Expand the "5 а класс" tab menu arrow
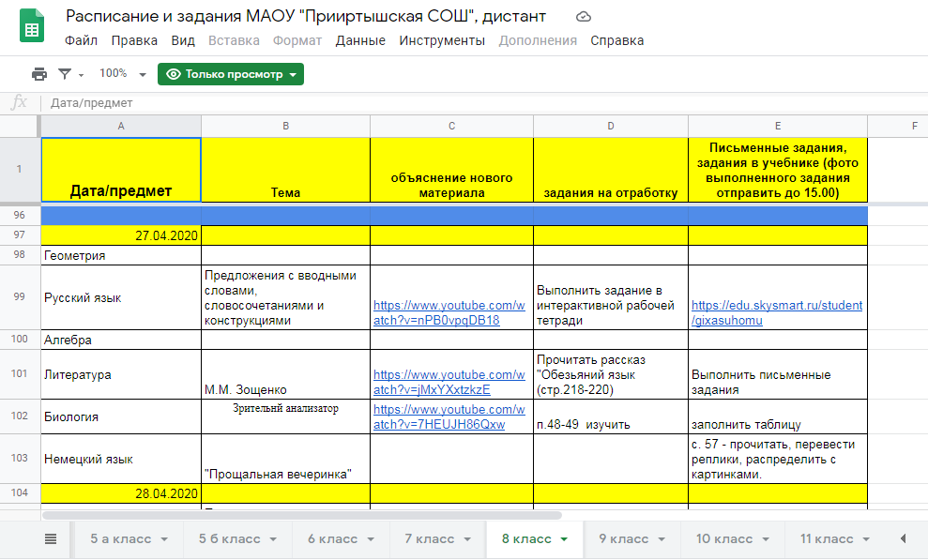 [164, 539]
